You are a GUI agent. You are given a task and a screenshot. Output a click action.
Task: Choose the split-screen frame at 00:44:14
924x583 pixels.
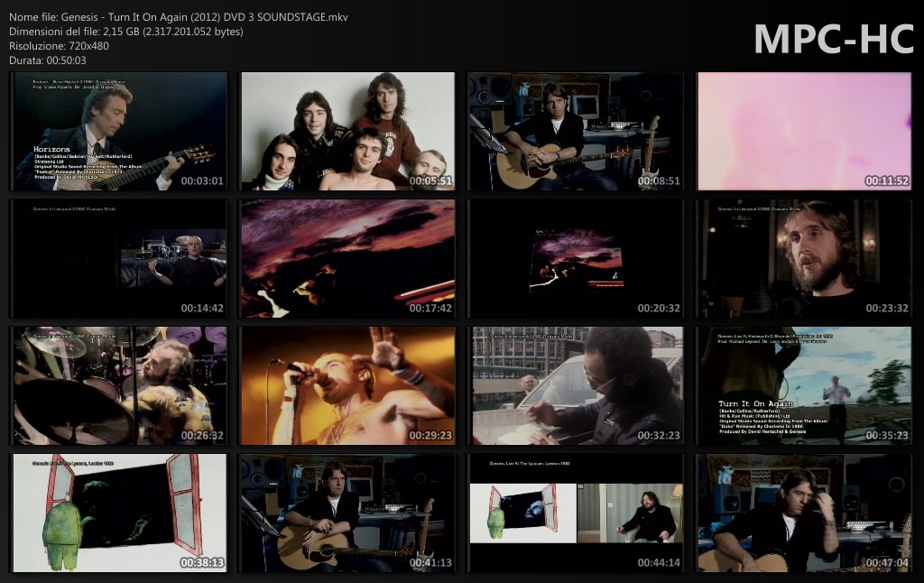pyautogui.click(x=576, y=514)
